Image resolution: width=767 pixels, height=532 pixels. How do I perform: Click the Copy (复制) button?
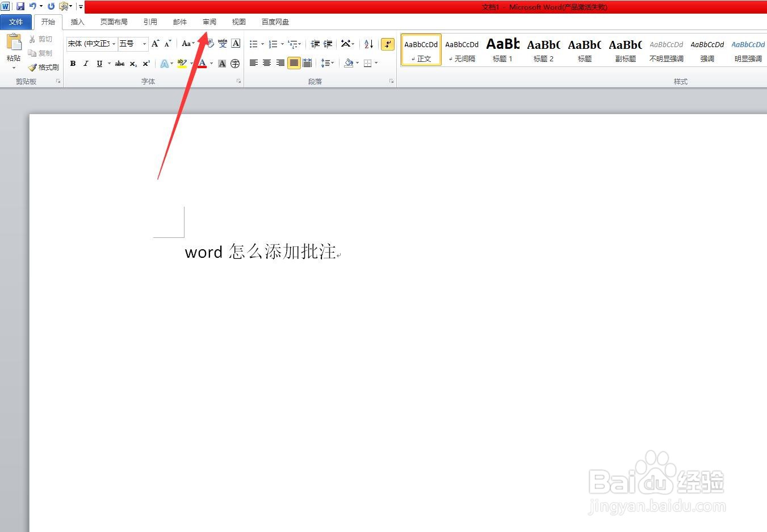tap(40, 53)
